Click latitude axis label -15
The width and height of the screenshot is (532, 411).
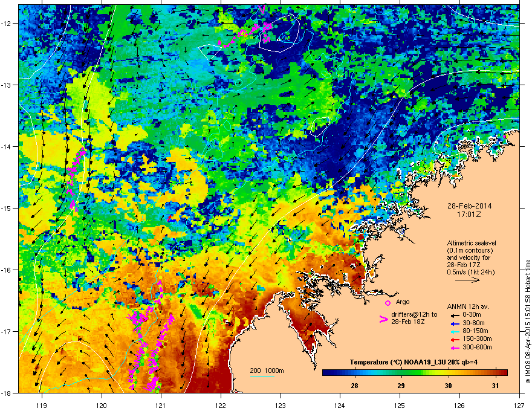coord(7,208)
